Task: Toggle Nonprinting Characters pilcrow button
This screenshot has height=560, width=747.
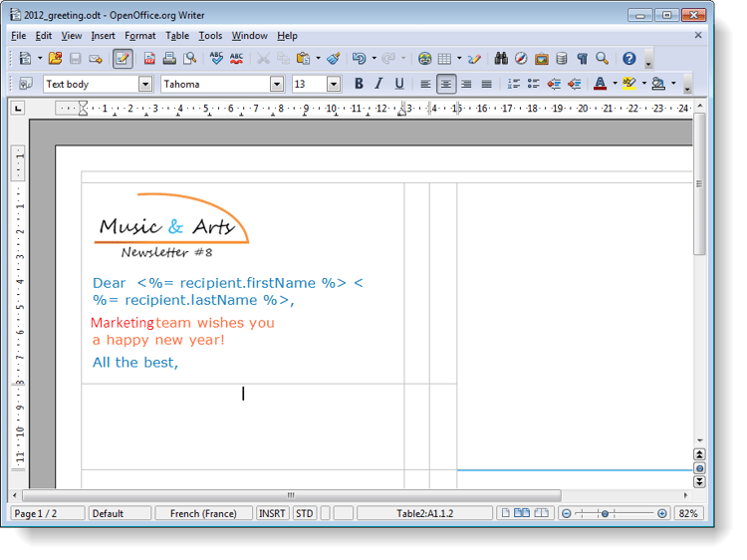Action: pos(582,59)
